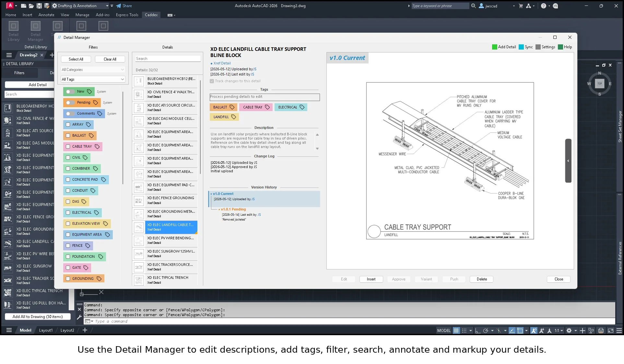Click the Share paper-plane icon
The width and height of the screenshot is (624, 364).
click(119, 6)
